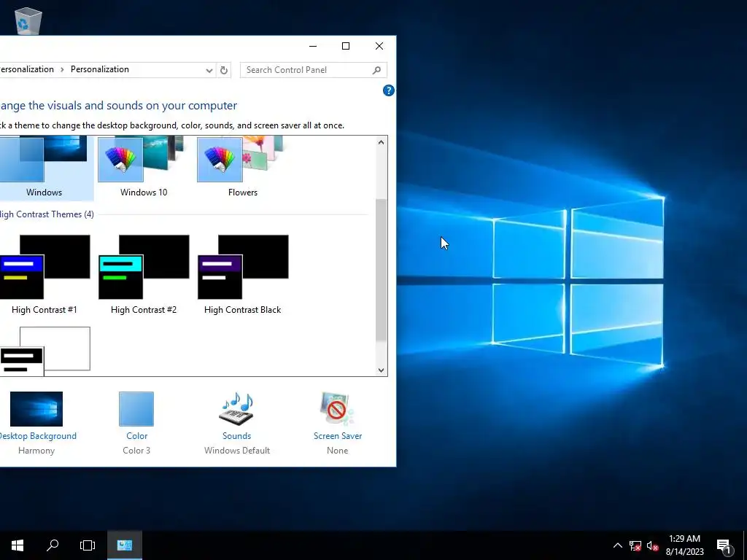Focus the Search Control Panel field
The image size is (747, 560).
(314, 70)
